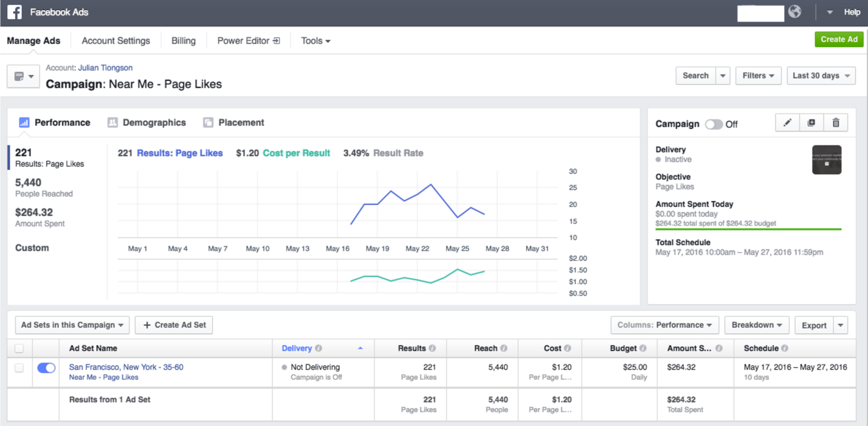Image resolution: width=868 pixels, height=426 pixels.
Task: Click the Delivery sort arrow icon
Action: click(x=360, y=348)
